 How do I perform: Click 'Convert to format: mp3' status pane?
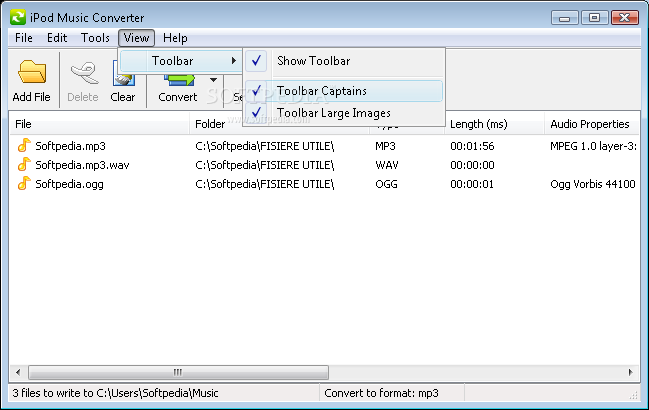[392, 393]
